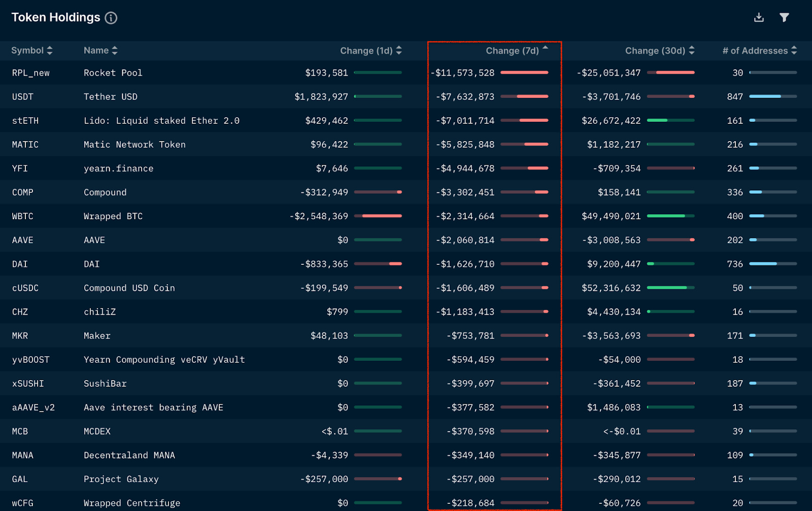Select the USDT symbol cell
812x511 pixels.
(x=23, y=97)
